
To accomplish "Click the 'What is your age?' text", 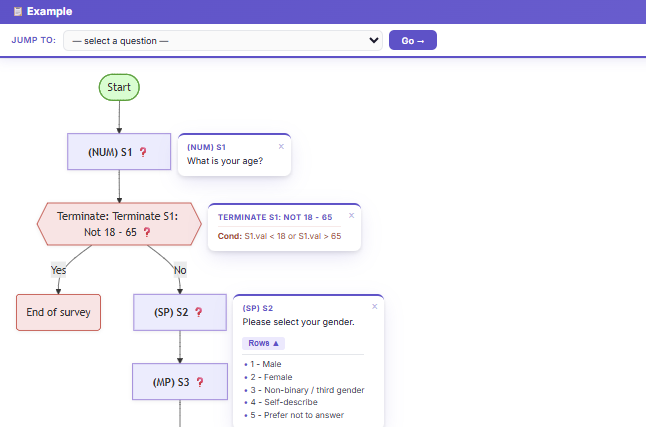I will coord(225,161).
